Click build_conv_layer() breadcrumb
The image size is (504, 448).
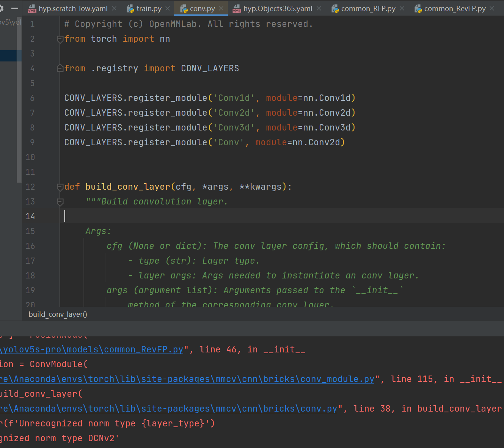coord(58,314)
